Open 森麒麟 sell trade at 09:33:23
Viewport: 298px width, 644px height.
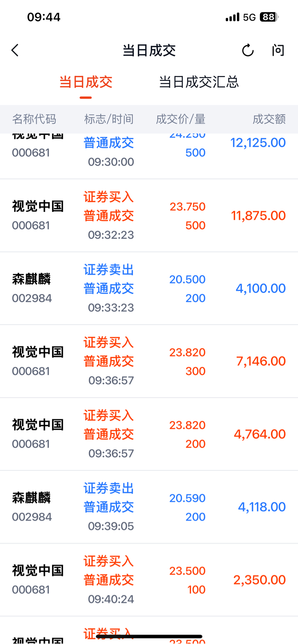[149, 289]
